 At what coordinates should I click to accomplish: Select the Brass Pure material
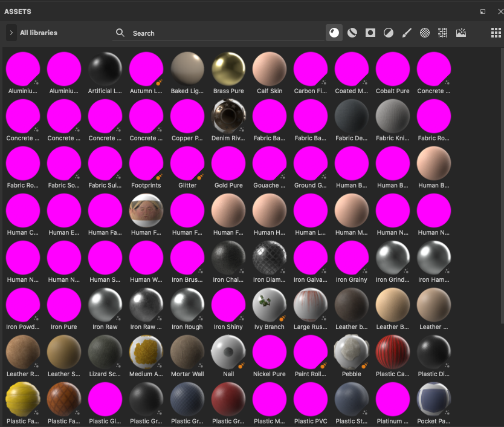coord(228,68)
